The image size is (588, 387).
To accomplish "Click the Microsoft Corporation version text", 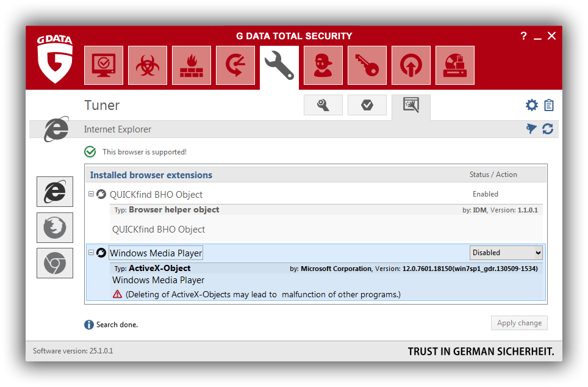I will point(414,269).
